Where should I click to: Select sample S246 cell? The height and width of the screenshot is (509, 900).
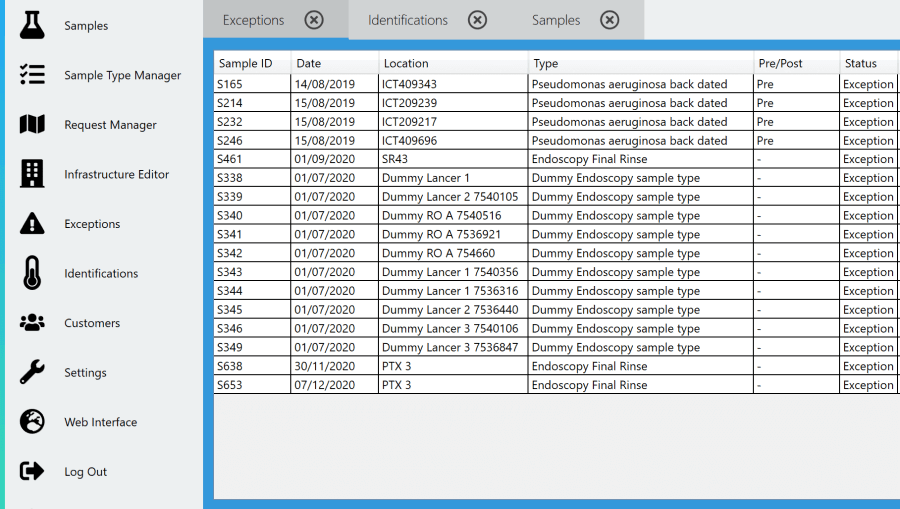click(253, 141)
